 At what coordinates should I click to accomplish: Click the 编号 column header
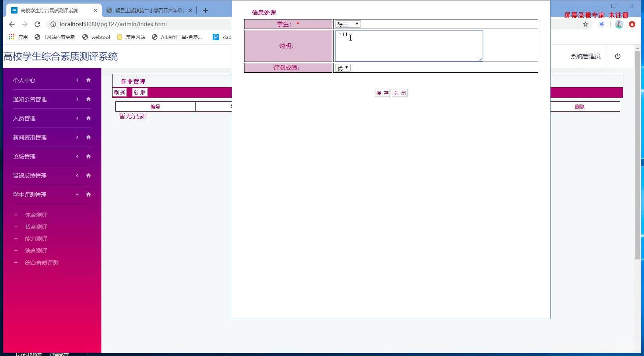point(155,106)
